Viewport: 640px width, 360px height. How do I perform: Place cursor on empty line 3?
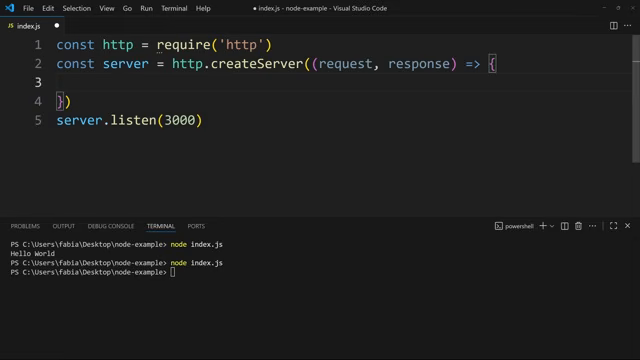[x=343, y=82]
